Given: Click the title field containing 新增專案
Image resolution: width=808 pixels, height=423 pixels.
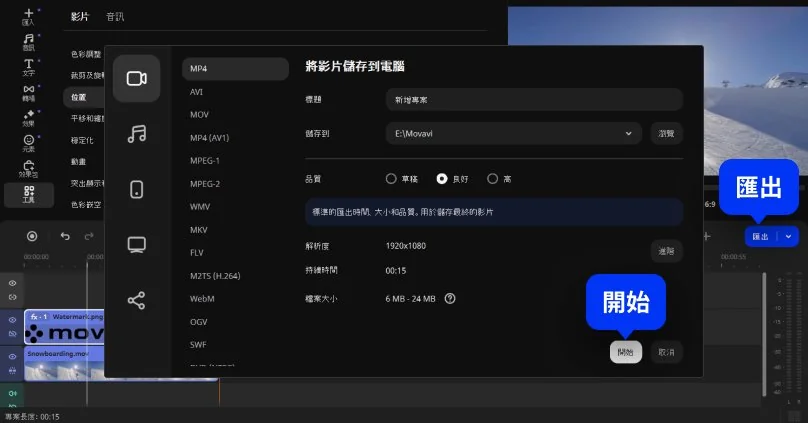Looking at the screenshot, I should pos(534,99).
